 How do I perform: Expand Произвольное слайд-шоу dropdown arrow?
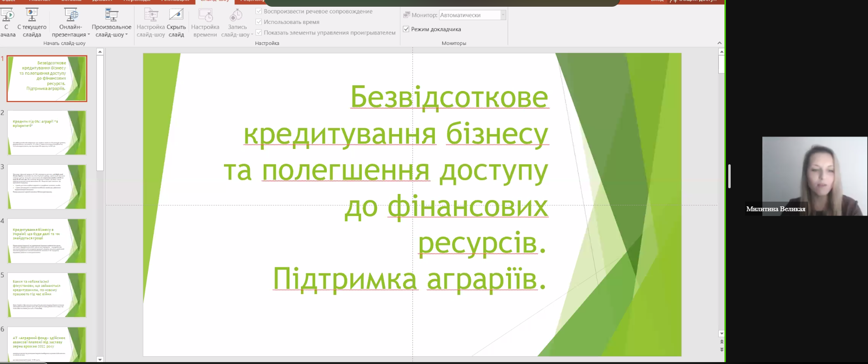click(x=126, y=34)
